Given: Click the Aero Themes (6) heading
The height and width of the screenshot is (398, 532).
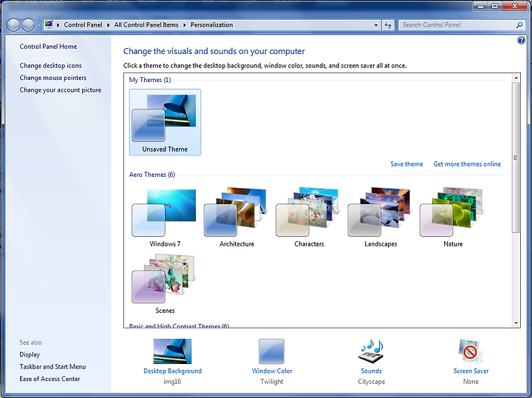Looking at the screenshot, I should 152,175.
